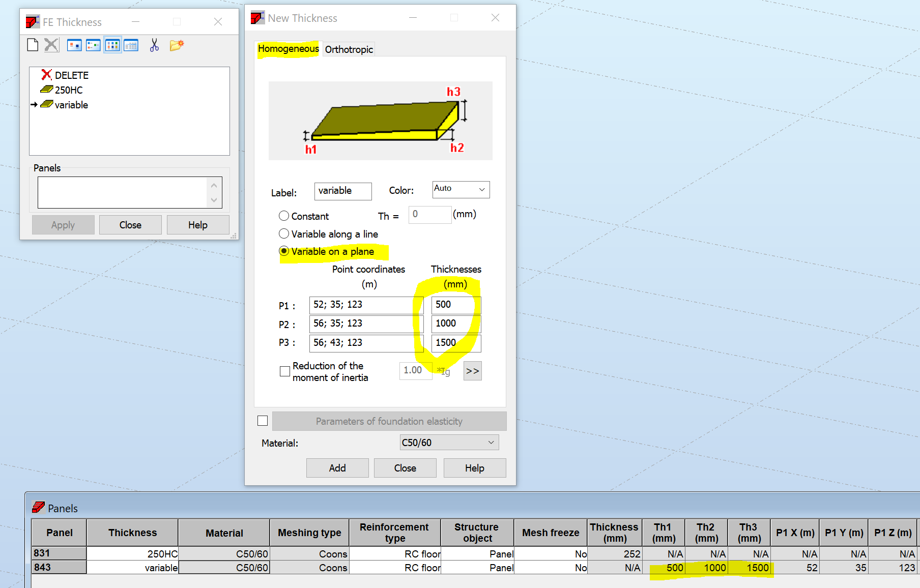Click the scissors delete-unused icon
The height and width of the screenshot is (588, 920).
(154, 45)
